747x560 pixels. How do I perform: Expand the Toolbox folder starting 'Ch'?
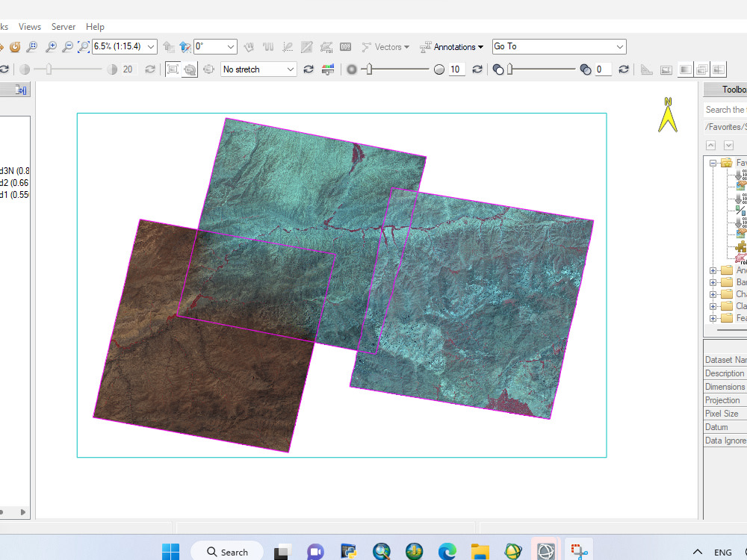(713, 294)
